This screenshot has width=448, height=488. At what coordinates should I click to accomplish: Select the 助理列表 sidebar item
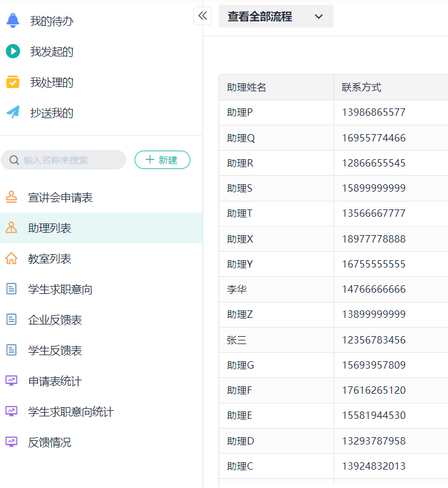(x=50, y=228)
